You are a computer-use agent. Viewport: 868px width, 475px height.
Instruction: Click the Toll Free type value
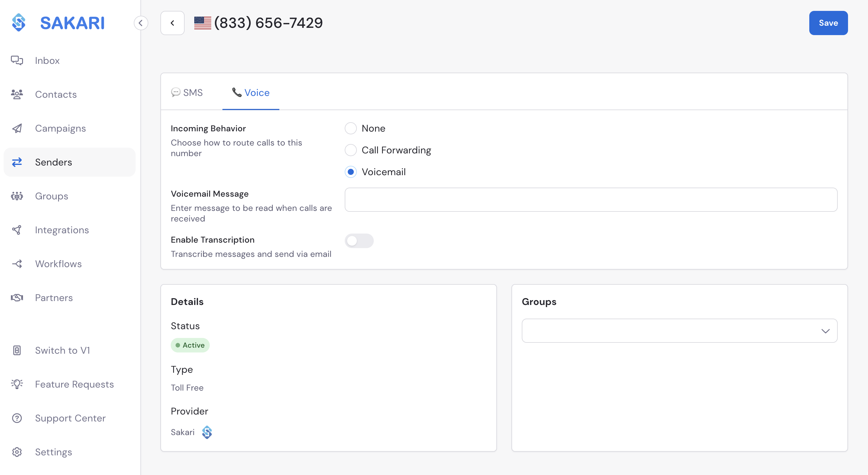click(x=187, y=388)
